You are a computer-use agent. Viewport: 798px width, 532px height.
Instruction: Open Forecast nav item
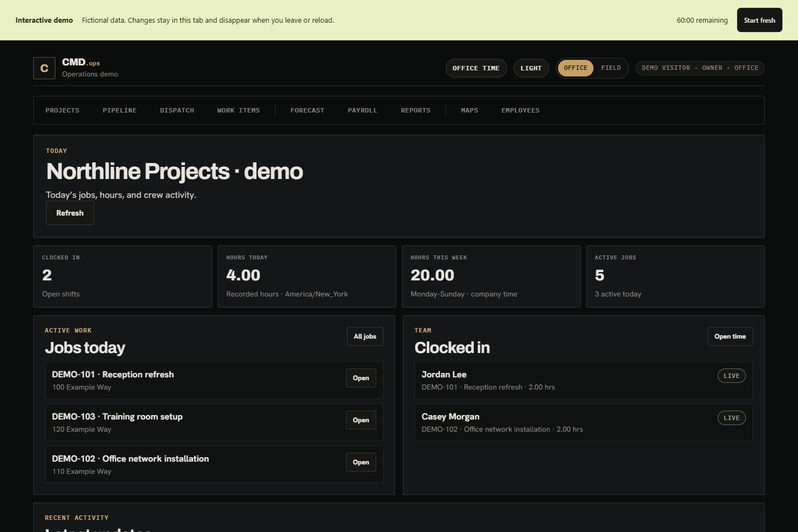308,110
